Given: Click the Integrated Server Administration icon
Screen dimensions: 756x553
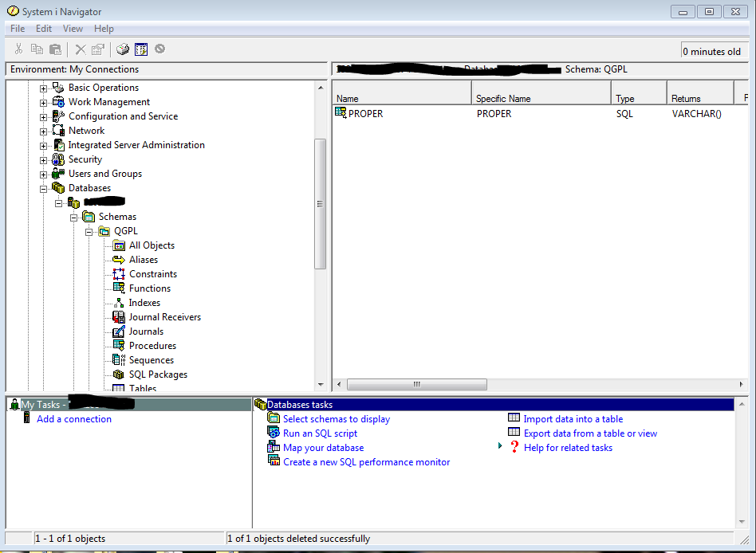Looking at the screenshot, I should (x=59, y=145).
